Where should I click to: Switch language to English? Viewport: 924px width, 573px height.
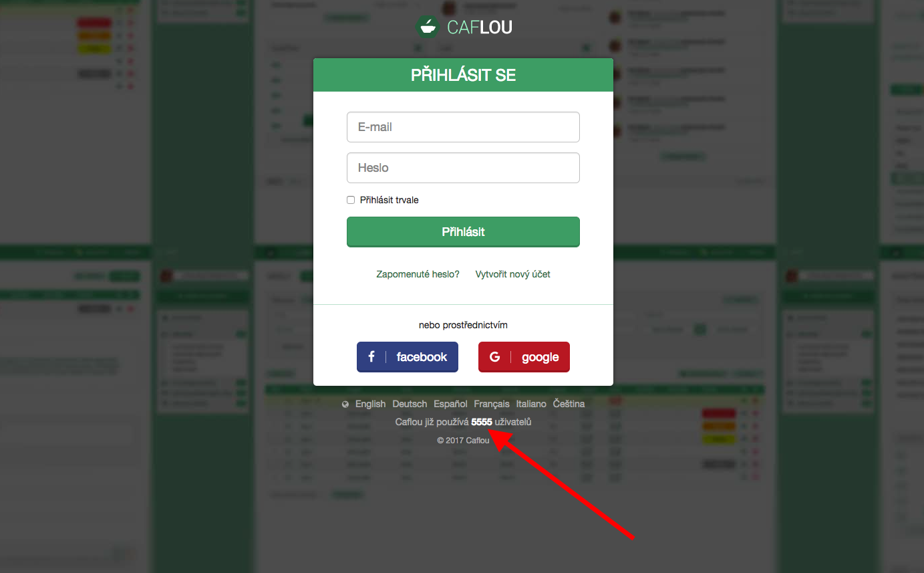tap(370, 404)
